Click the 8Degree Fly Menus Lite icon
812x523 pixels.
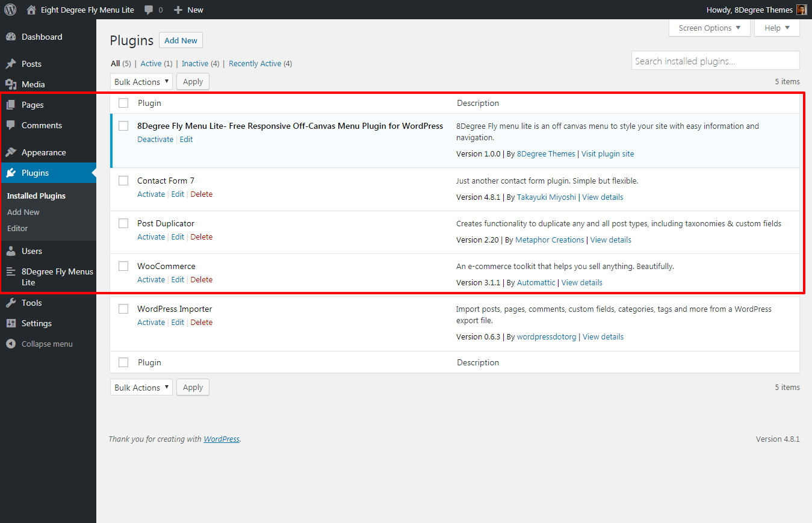11,271
